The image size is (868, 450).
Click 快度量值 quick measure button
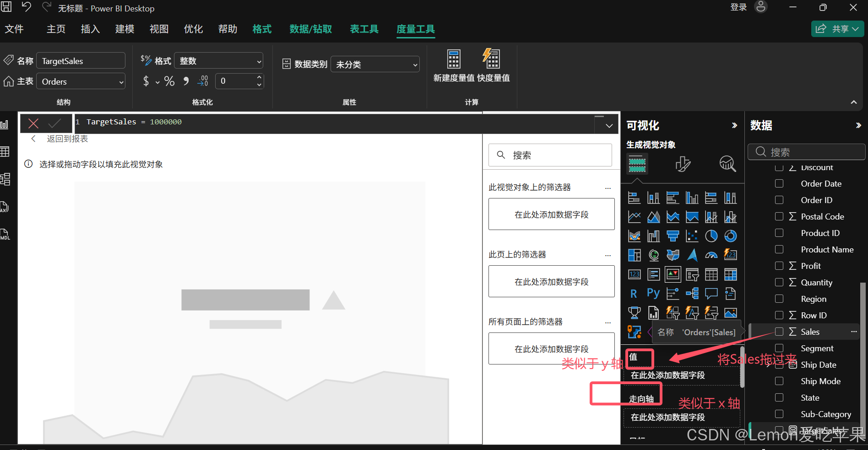pyautogui.click(x=493, y=65)
